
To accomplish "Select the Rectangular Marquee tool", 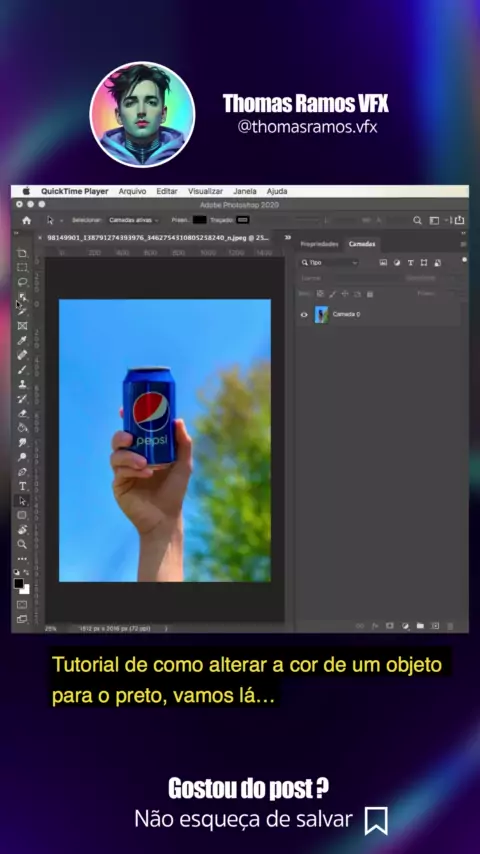I will click(22, 267).
